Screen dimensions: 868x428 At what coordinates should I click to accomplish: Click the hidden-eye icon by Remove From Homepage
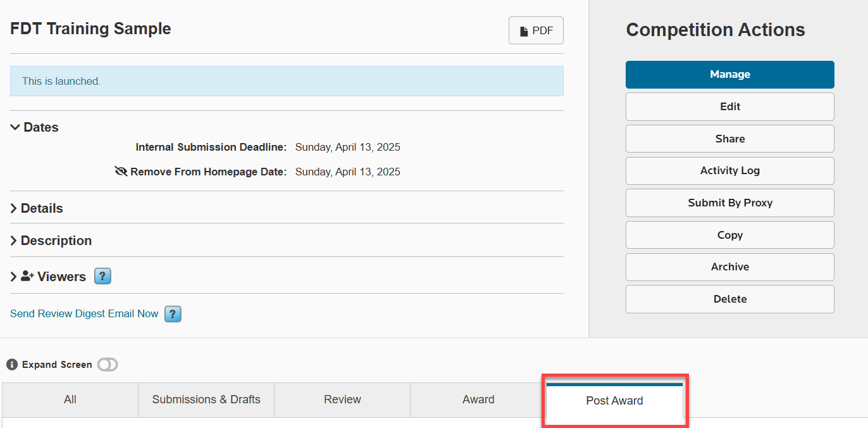pos(121,172)
